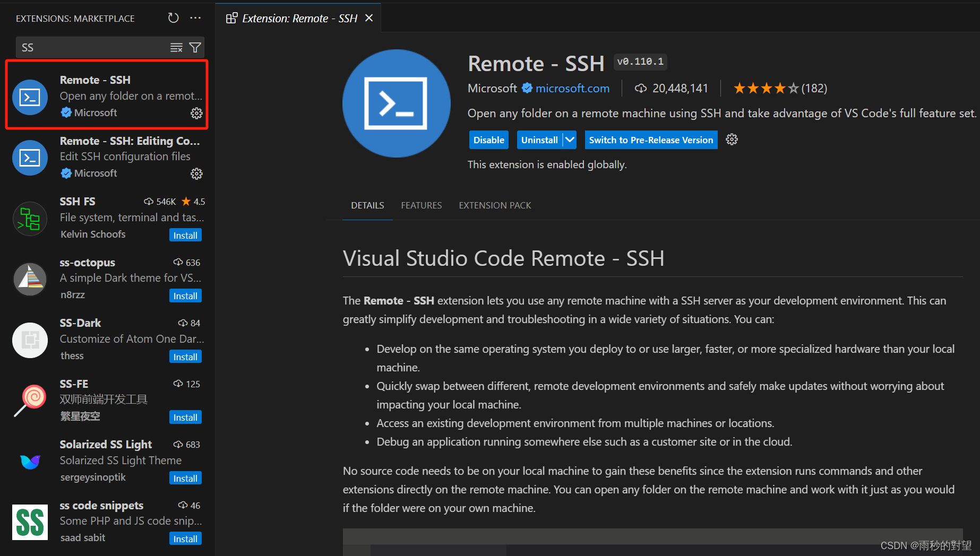Viewport: 980px width, 556px height.
Task: Disable the Remote - SSH extension
Action: coord(488,140)
